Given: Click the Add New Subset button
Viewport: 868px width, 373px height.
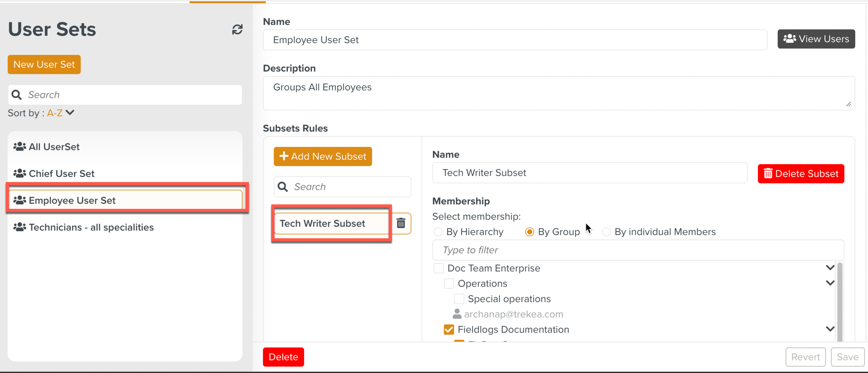Looking at the screenshot, I should [323, 156].
